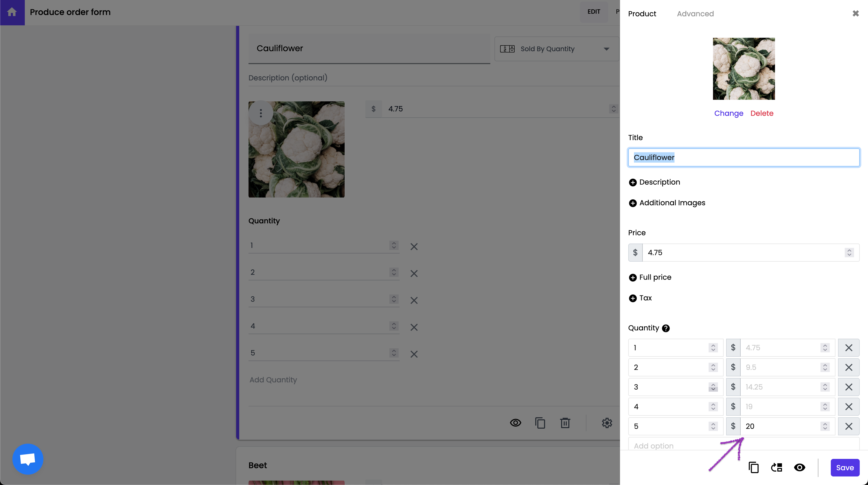Toggle the eye icon on the Cauliflower card
The image size is (868, 485).
click(x=516, y=423)
